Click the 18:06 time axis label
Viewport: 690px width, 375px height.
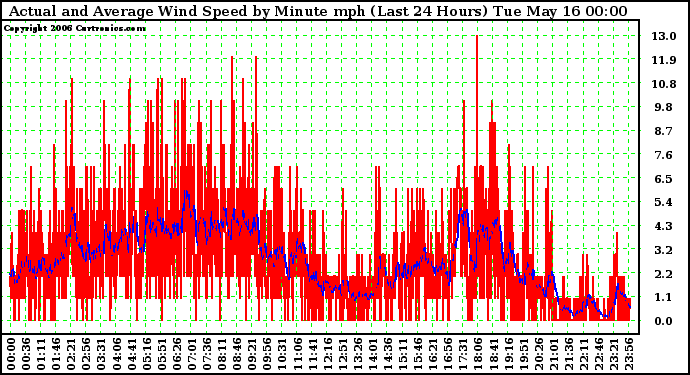478,354
